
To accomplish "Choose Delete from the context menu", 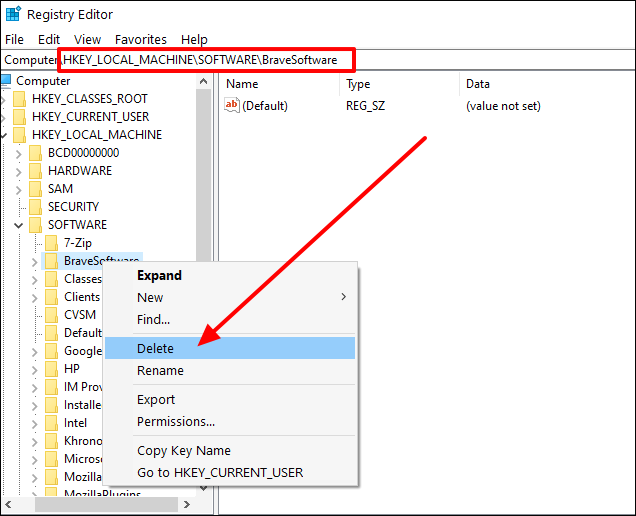I will (230, 348).
